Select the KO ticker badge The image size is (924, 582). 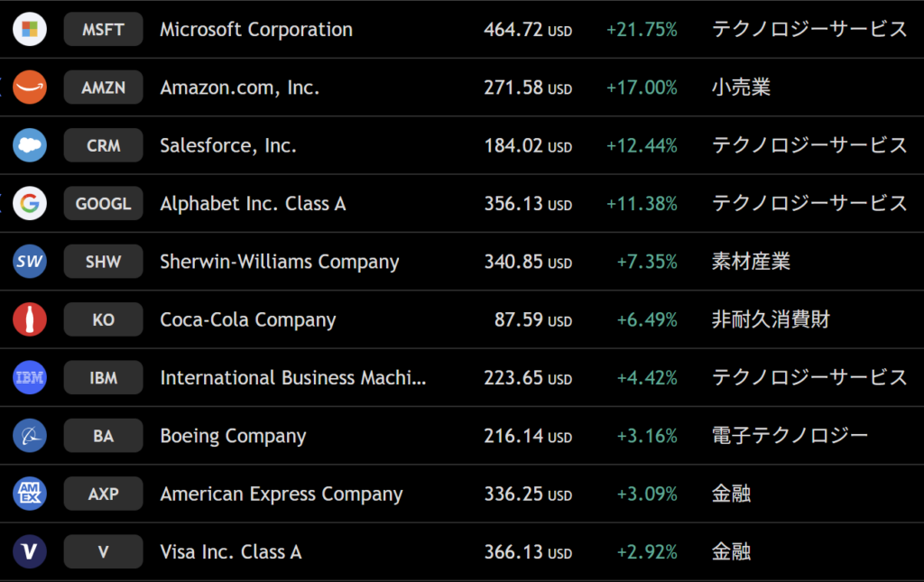tap(103, 319)
